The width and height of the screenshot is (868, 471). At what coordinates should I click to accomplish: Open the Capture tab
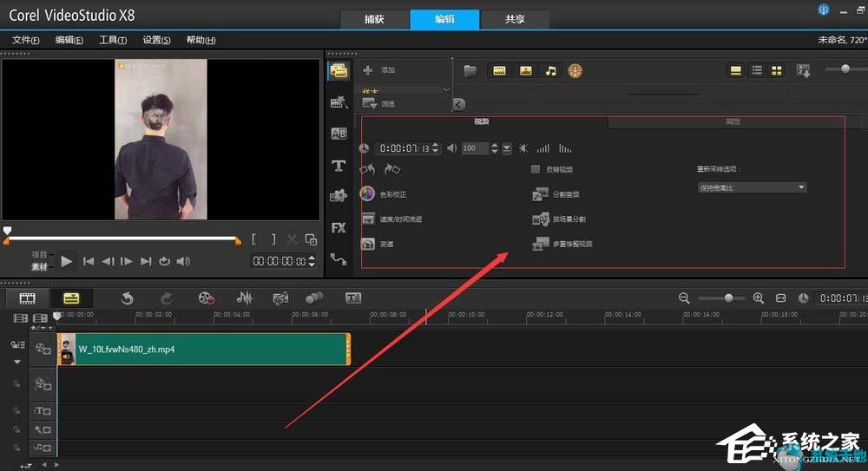click(x=374, y=19)
